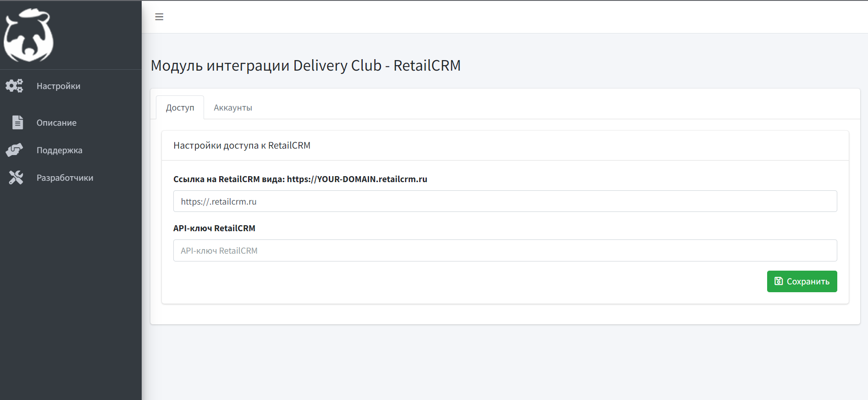Click the document icon beside Описание

click(x=17, y=122)
